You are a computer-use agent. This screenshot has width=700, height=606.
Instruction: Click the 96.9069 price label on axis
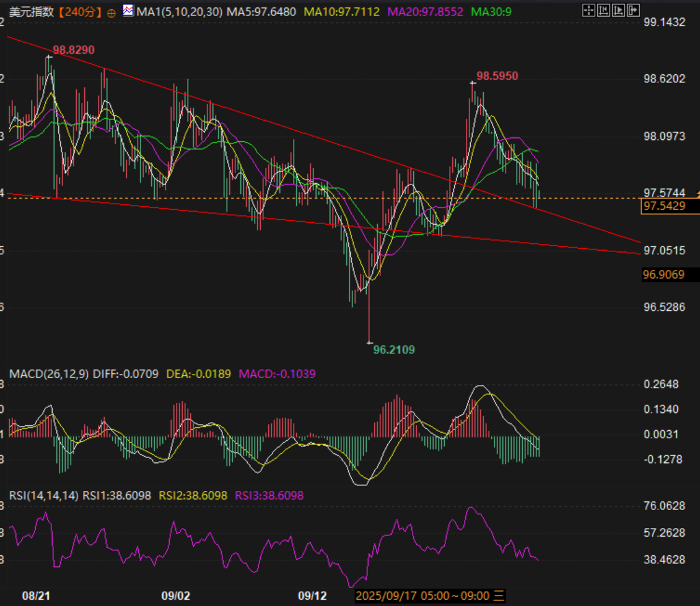click(x=664, y=274)
